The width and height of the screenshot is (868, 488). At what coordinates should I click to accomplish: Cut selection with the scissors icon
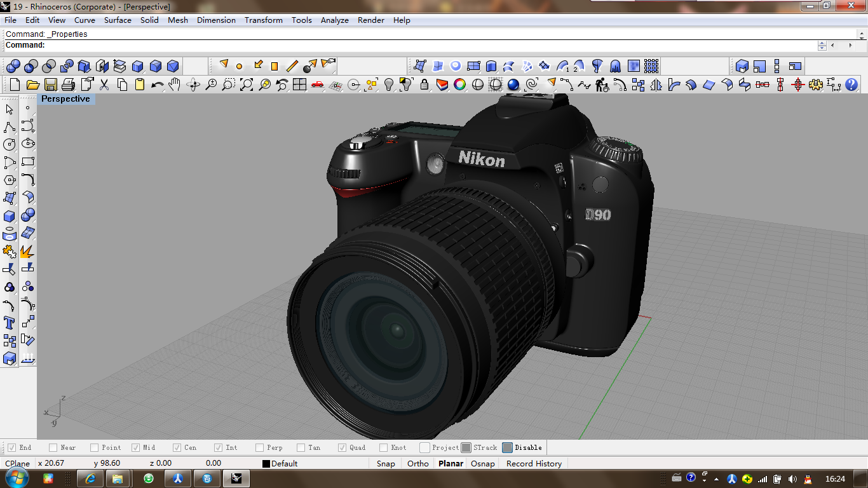click(x=104, y=85)
